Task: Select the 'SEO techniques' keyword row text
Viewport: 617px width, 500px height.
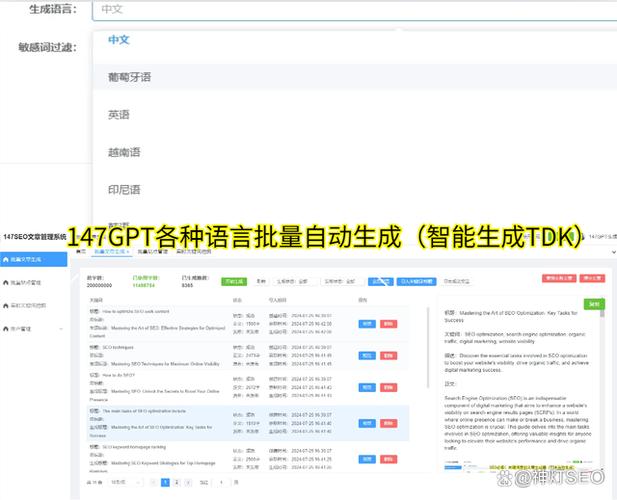Action: (118, 348)
